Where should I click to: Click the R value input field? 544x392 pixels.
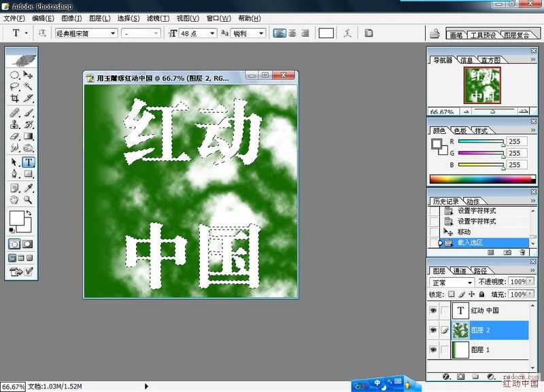point(517,141)
